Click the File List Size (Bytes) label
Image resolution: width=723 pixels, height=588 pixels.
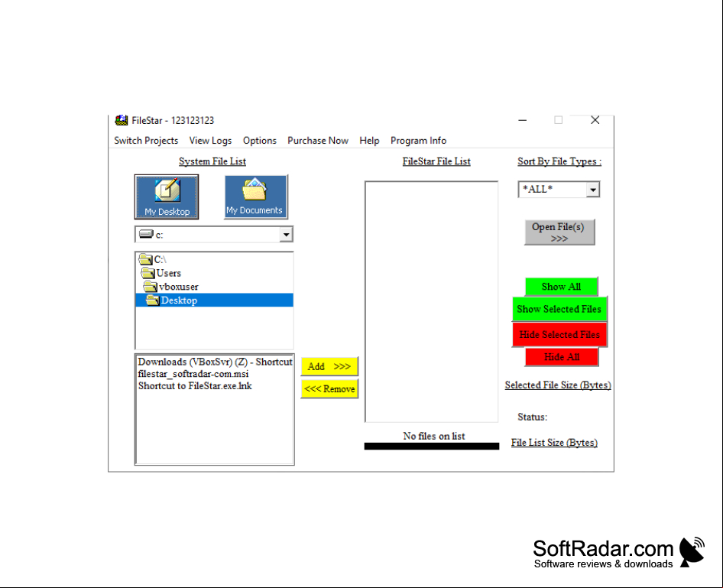click(x=554, y=442)
